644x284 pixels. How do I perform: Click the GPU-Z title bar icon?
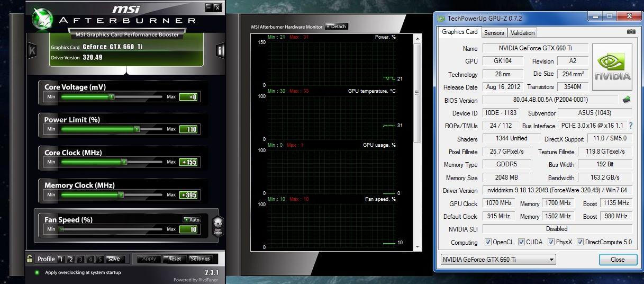441,18
